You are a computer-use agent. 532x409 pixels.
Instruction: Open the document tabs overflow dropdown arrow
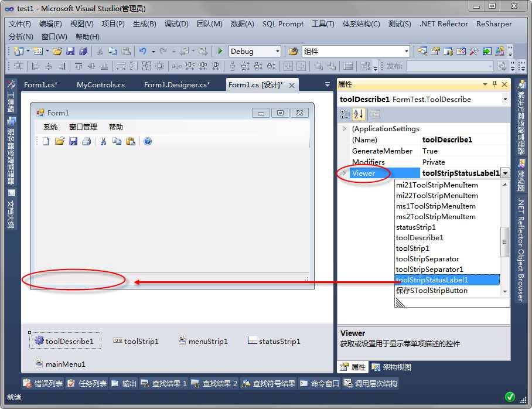tap(328, 84)
